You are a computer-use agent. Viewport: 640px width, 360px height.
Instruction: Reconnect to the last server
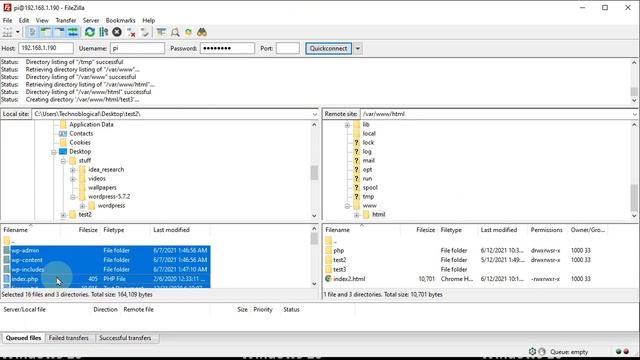click(144, 32)
